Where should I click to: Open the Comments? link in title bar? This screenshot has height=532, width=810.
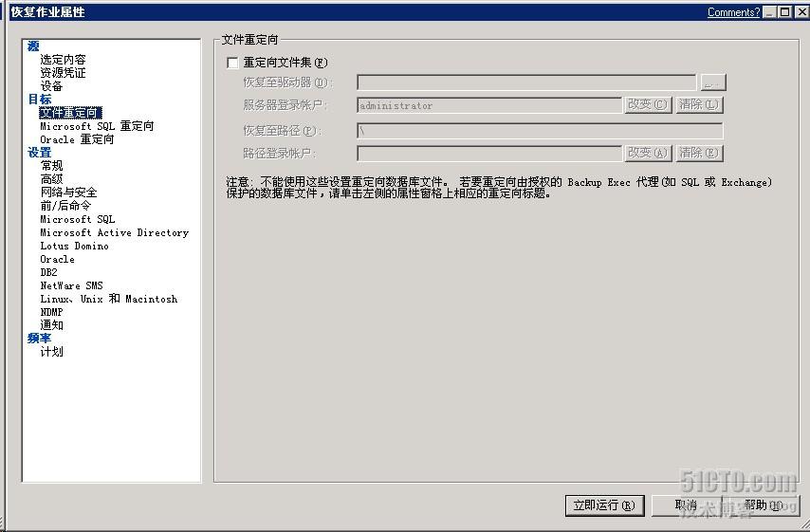coord(733,12)
